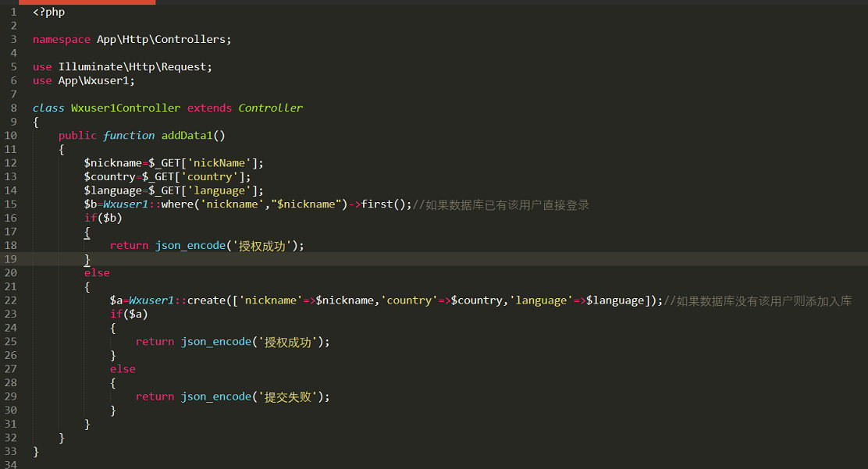
Task: Click line number 22 in the gutter
Action: click(10, 300)
